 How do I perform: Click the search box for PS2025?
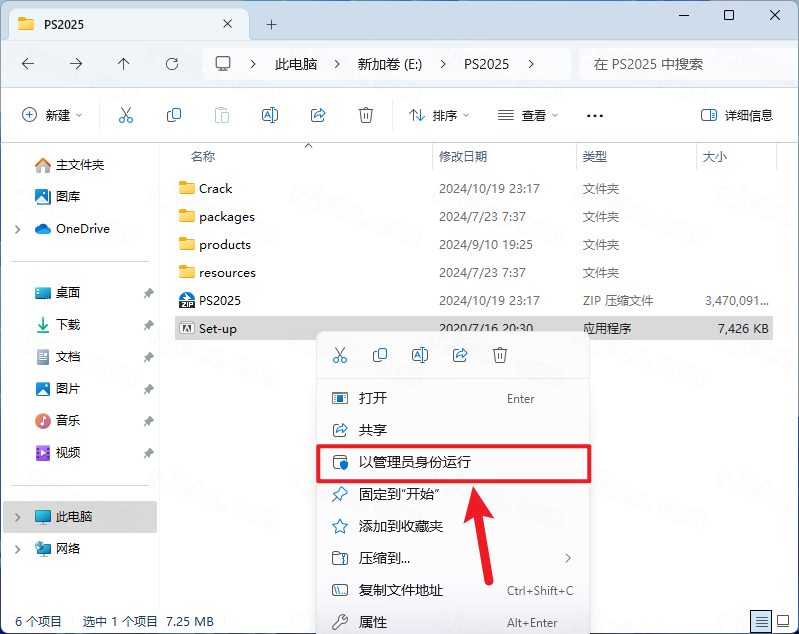680,64
